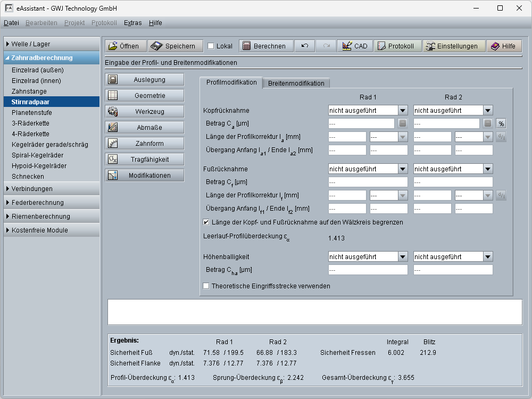Click the Speichern save icon button
The image size is (532, 399).
(x=175, y=46)
